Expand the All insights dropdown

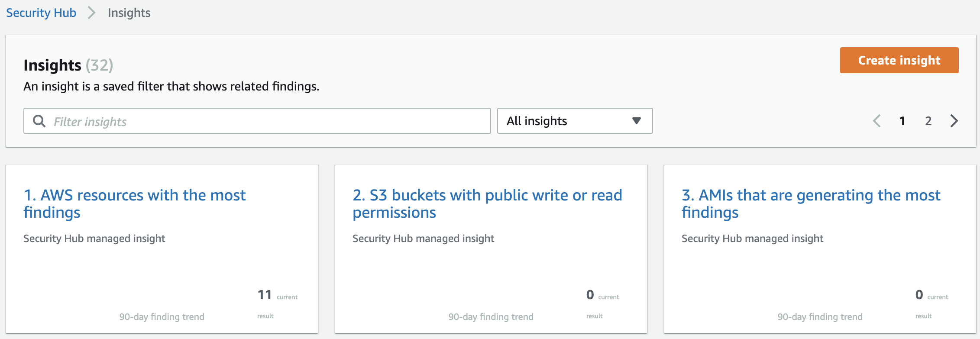click(575, 121)
